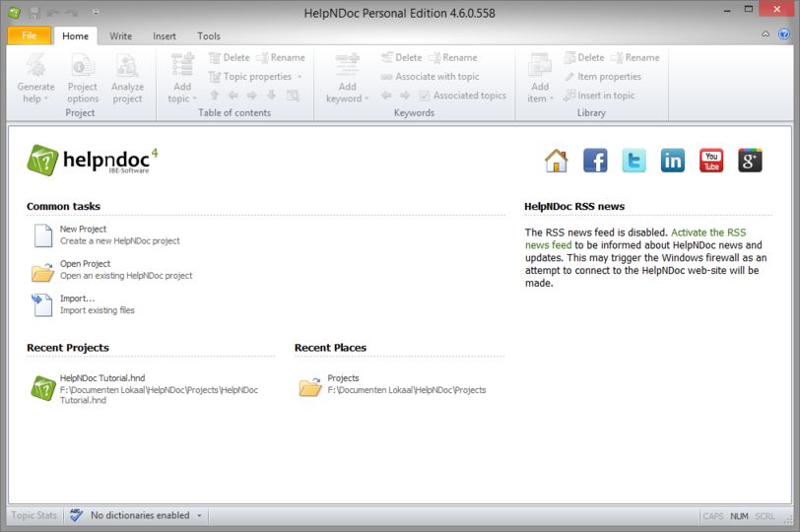Viewport: 800px width, 532px height.
Task: Click Delete in Table of contents group
Action: 230,58
